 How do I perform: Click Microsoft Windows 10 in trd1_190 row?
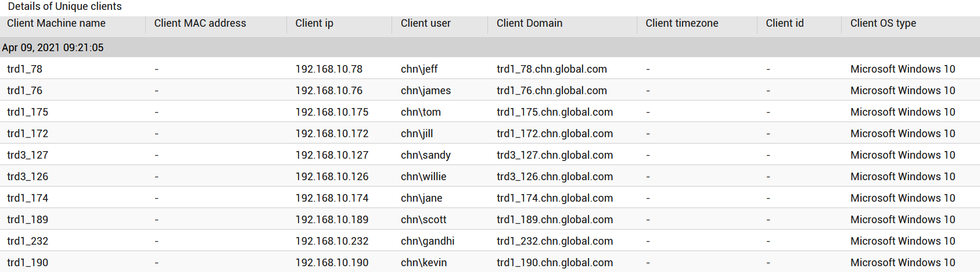pos(903,263)
